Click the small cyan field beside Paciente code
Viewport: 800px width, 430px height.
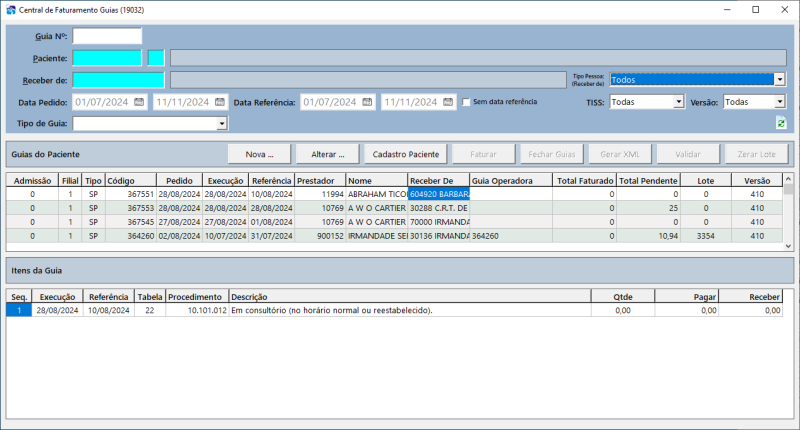(x=156, y=58)
